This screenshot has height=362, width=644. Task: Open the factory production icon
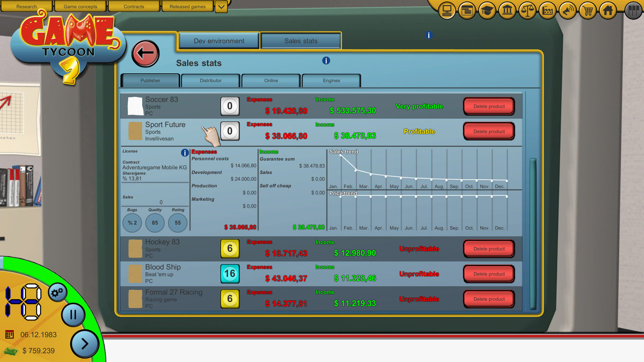point(547,10)
